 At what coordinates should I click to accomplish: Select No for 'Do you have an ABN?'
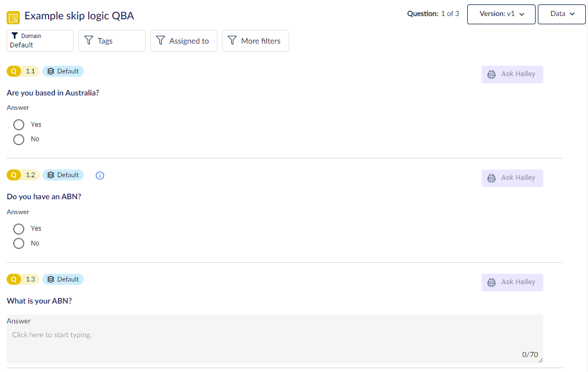coord(19,243)
